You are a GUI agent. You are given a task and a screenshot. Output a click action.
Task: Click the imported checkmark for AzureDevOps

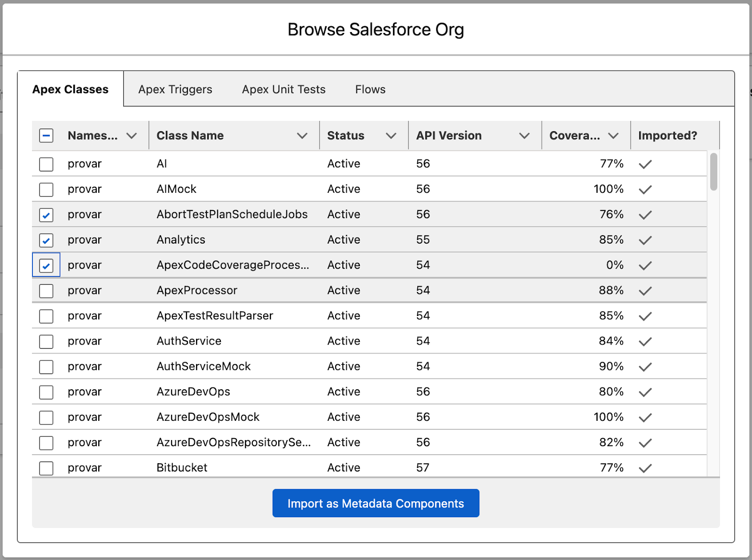point(645,393)
